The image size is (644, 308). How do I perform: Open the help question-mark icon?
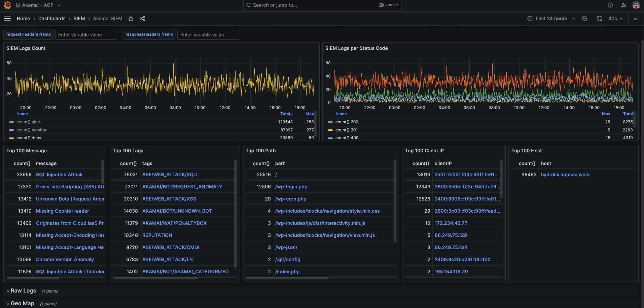[x=610, y=5]
